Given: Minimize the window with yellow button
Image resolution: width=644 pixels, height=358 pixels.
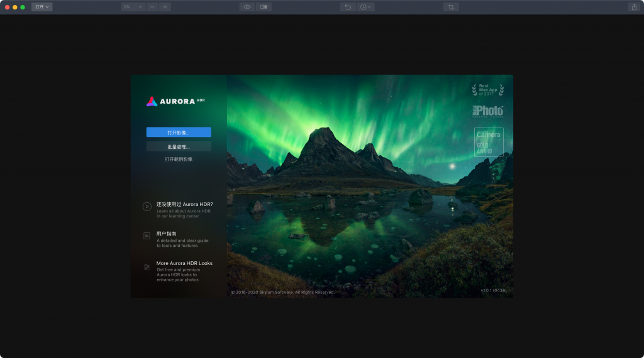Looking at the screenshot, I should (15, 7).
